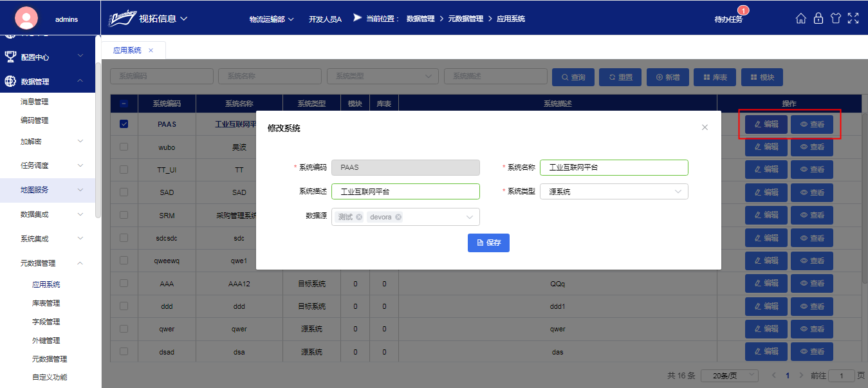Open 自定义功能 in the sidebar
Screen dimensions: 868x388
coord(50,377)
